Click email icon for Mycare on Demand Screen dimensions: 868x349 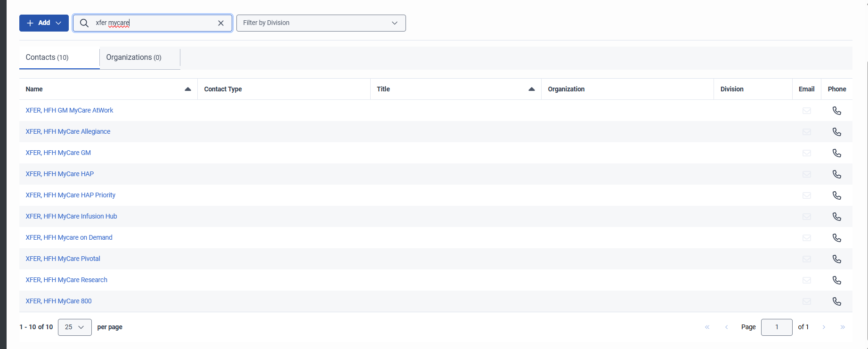coord(807,238)
